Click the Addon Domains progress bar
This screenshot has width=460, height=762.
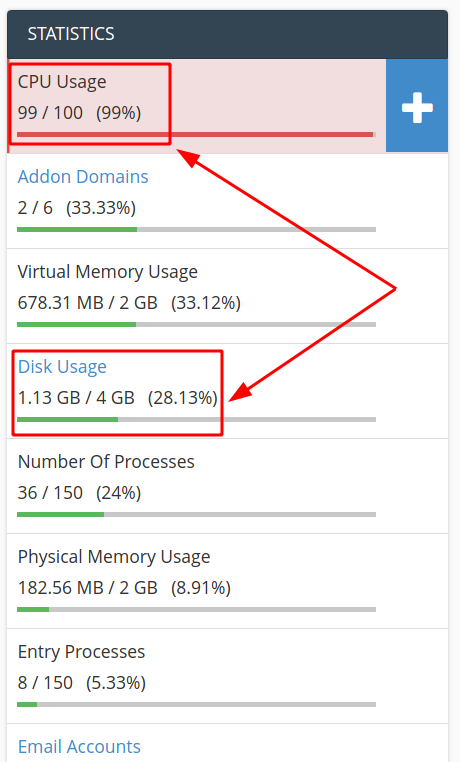click(x=196, y=229)
